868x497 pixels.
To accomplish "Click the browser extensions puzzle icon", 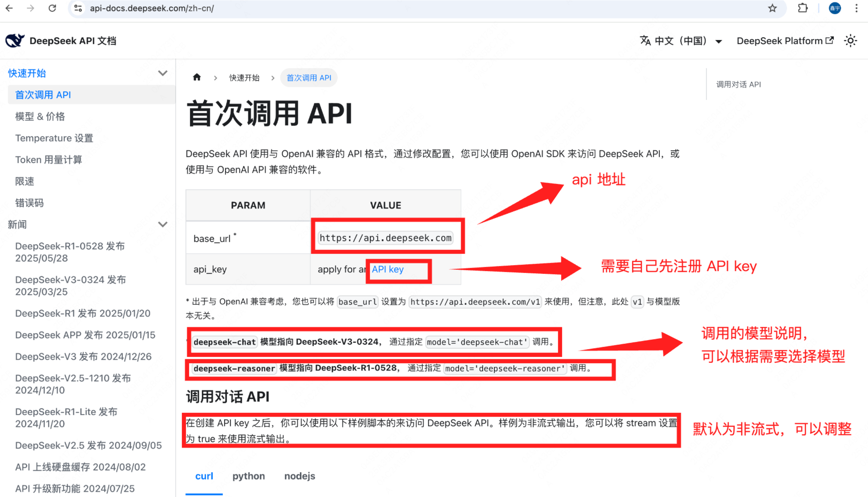I will (x=803, y=8).
